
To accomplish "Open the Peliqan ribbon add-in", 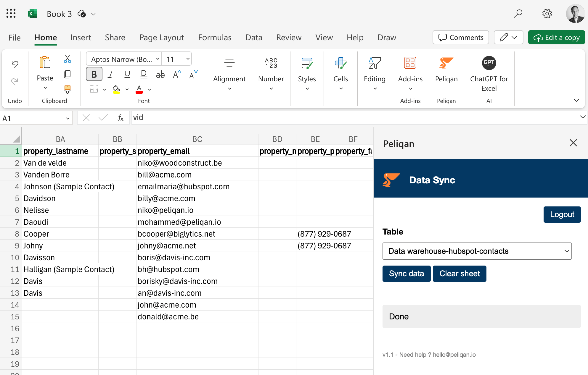I will point(446,63).
